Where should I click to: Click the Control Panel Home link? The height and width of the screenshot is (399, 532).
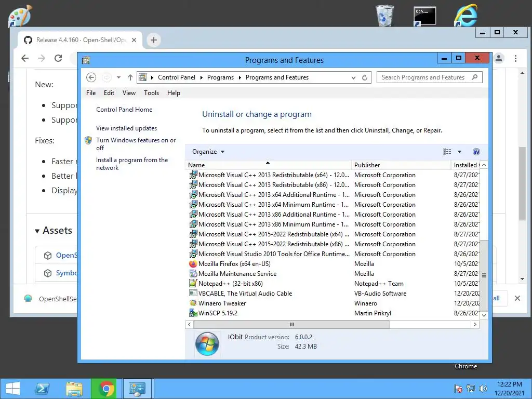(x=124, y=110)
